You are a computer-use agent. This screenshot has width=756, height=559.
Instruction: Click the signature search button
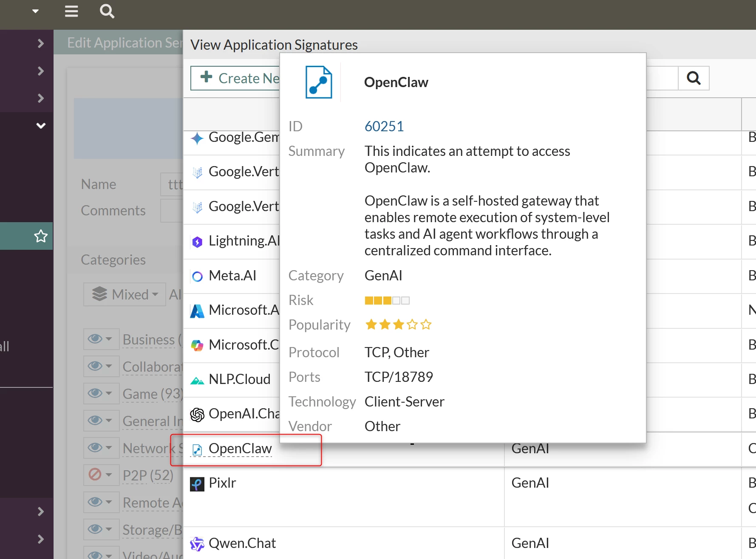point(694,78)
